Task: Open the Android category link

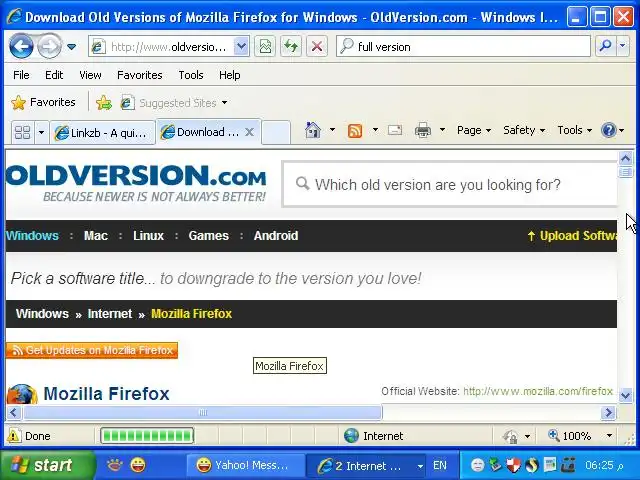Action: (x=276, y=236)
